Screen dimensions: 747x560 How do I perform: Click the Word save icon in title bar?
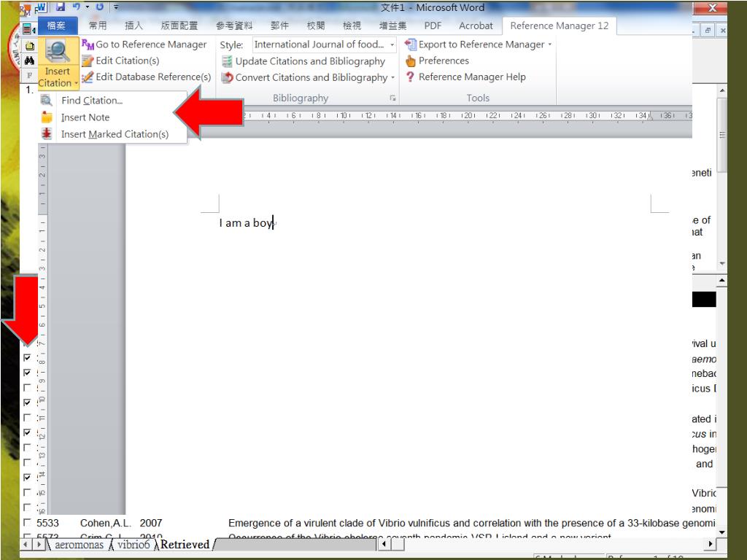coord(60,7)
